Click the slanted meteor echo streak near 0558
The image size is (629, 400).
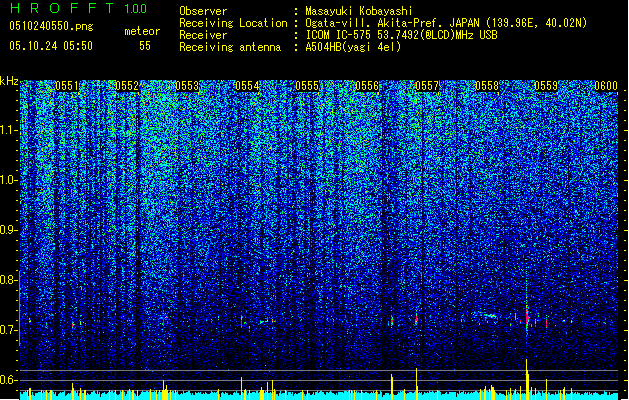click(x=485, y=316)
